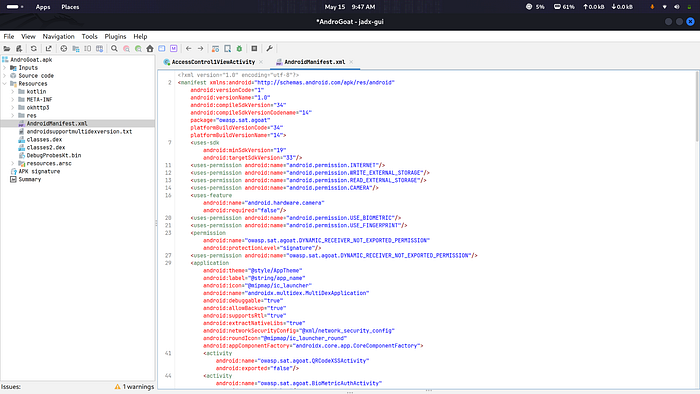700x394 pixels.
Task: Select the AndroGoat.apk root node
Action: [x=31, y=60]
